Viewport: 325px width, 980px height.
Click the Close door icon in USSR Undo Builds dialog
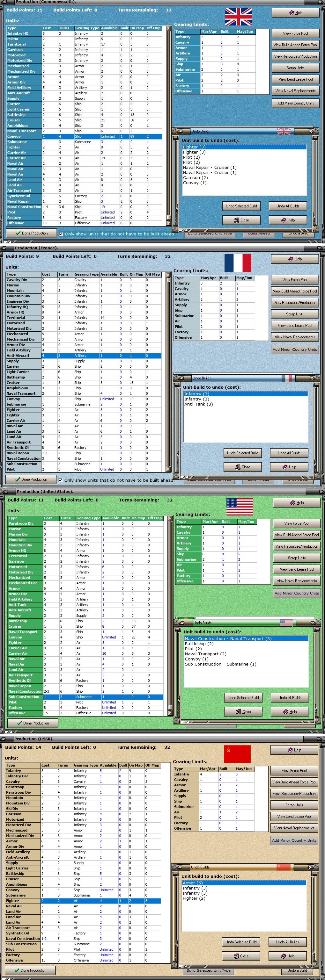[x=236, y=956]
